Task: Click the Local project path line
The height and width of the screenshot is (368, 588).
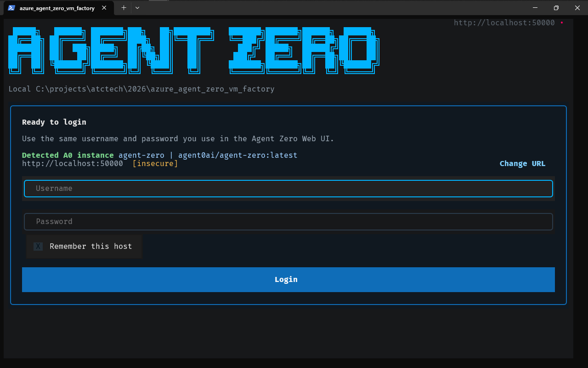Action: [x=141, y=89]
